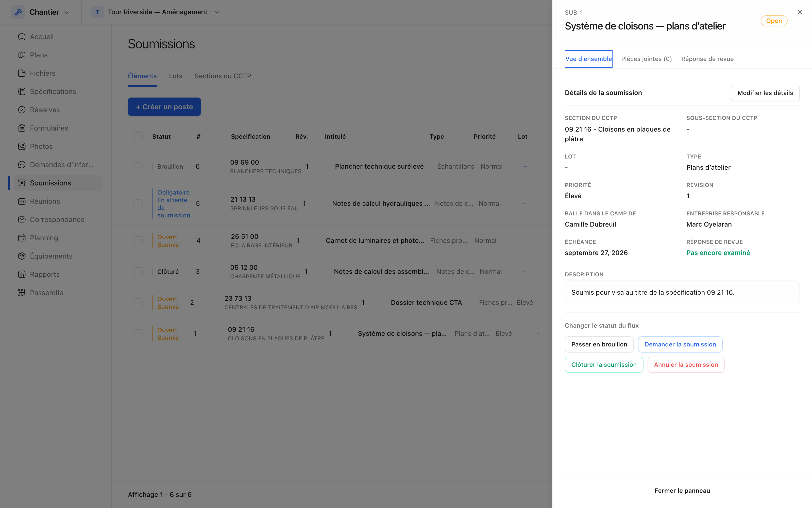Click the Pas encore examiné review status
812x508 pixels.
tap(718, 253)
